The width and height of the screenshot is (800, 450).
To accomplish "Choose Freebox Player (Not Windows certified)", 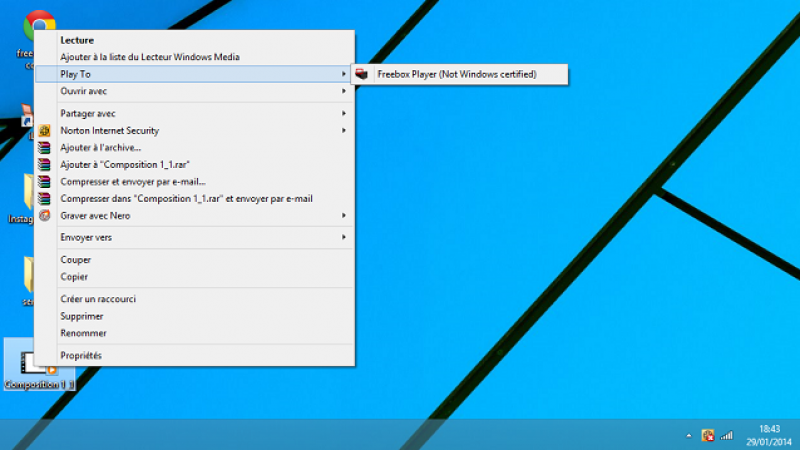I will [456, 74].
